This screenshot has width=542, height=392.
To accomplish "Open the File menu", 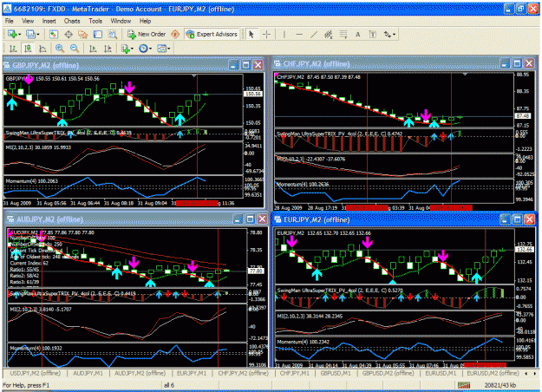I will 9,21.
